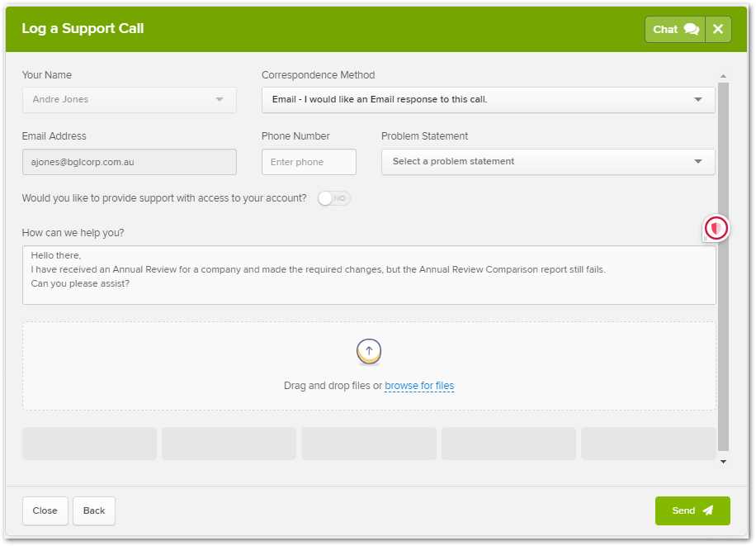This screenshot has height=546, width=756.
Task: Toggle support access to your account switch
Action: tap(334, 198)
